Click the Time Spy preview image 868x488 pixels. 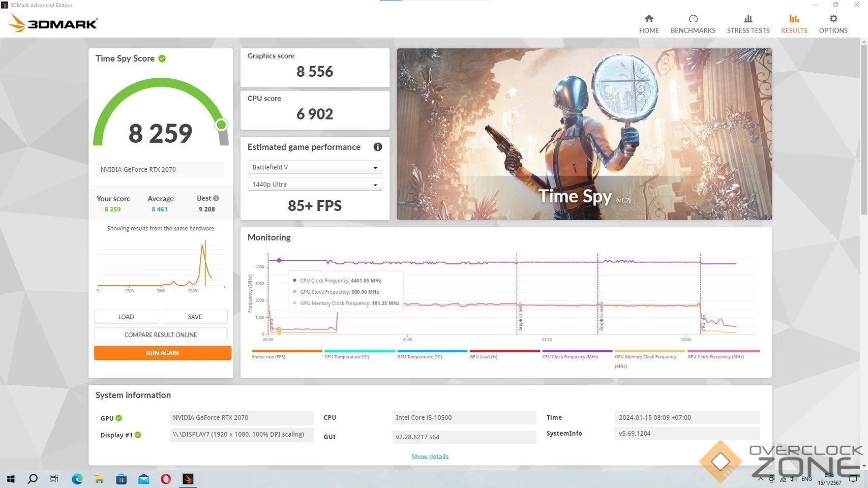584,134
